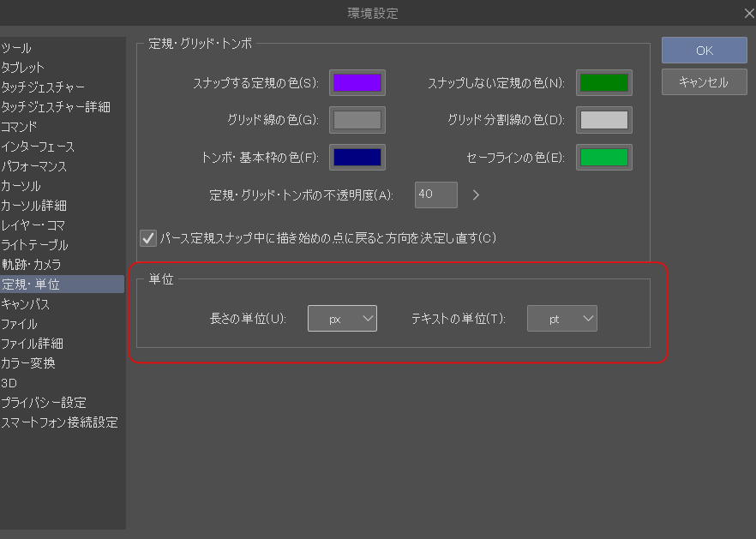This screenshot has height=539, width=756.
Task: Select ツール in the category list
Action: pos(17,48)
